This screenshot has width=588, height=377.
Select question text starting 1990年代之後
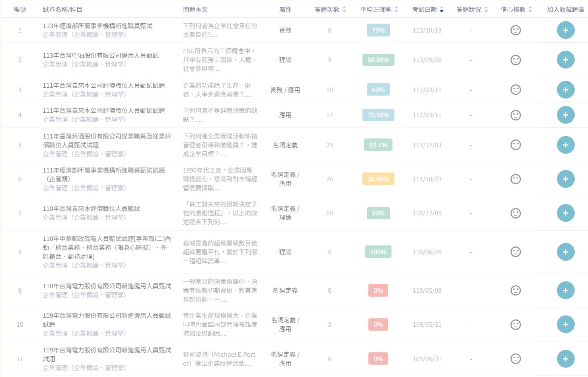click(220, 179)
